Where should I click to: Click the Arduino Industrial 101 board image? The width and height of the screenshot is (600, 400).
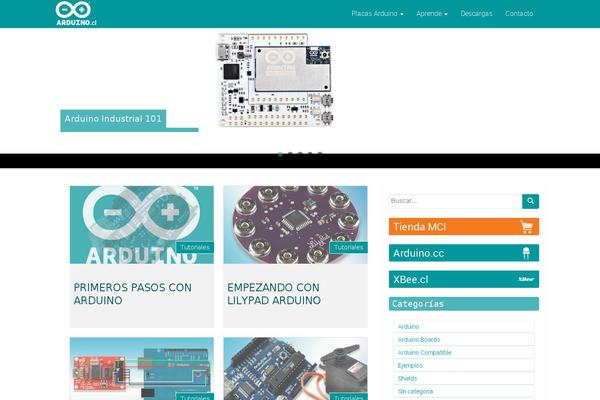click(x=275, y=80)
